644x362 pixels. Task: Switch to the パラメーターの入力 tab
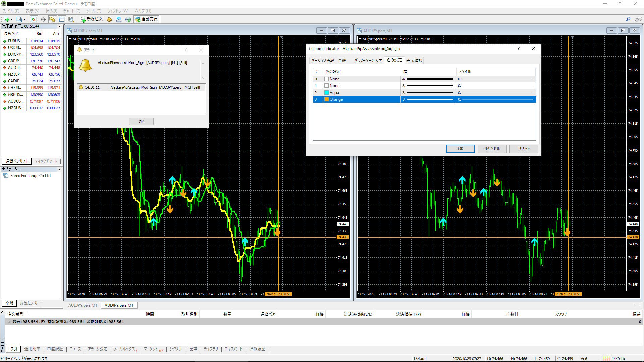tap(368, 61)
